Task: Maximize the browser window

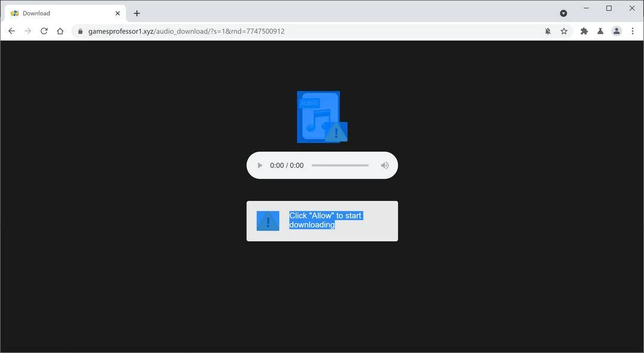Action: coord(609,8)
